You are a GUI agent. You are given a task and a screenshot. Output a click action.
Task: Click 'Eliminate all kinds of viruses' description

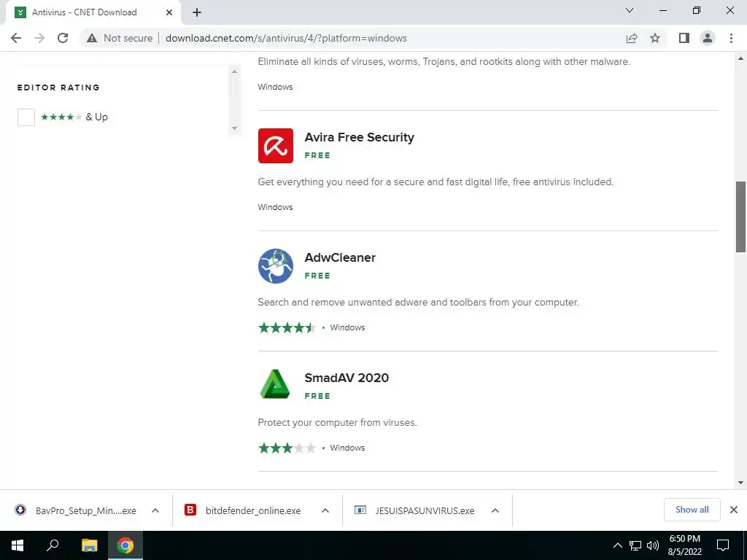444,62
